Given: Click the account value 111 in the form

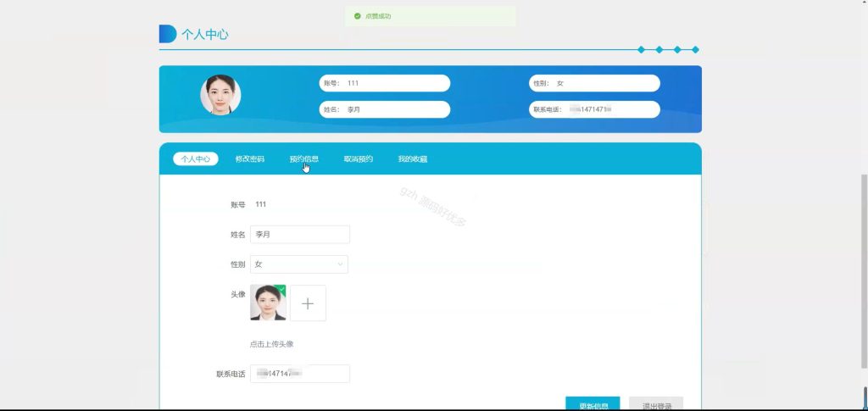Looking at the screenshot, I should click(261, 205).
